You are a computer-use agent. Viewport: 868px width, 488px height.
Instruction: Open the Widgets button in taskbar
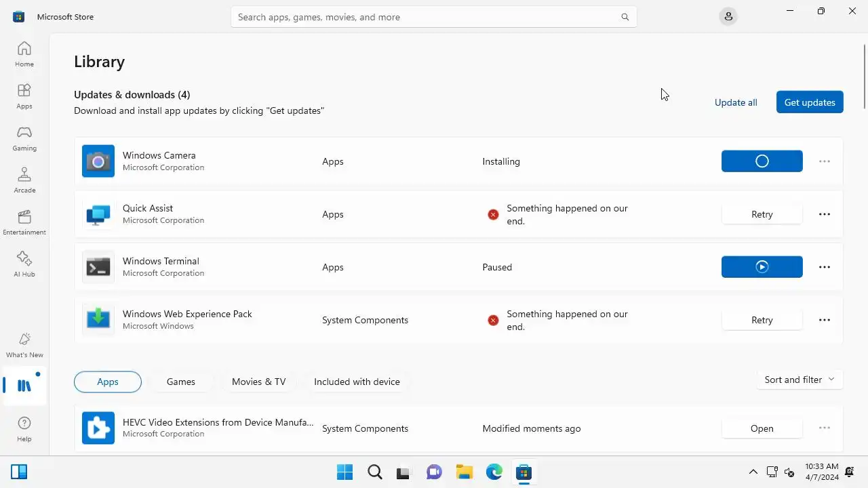coord(19,472)
